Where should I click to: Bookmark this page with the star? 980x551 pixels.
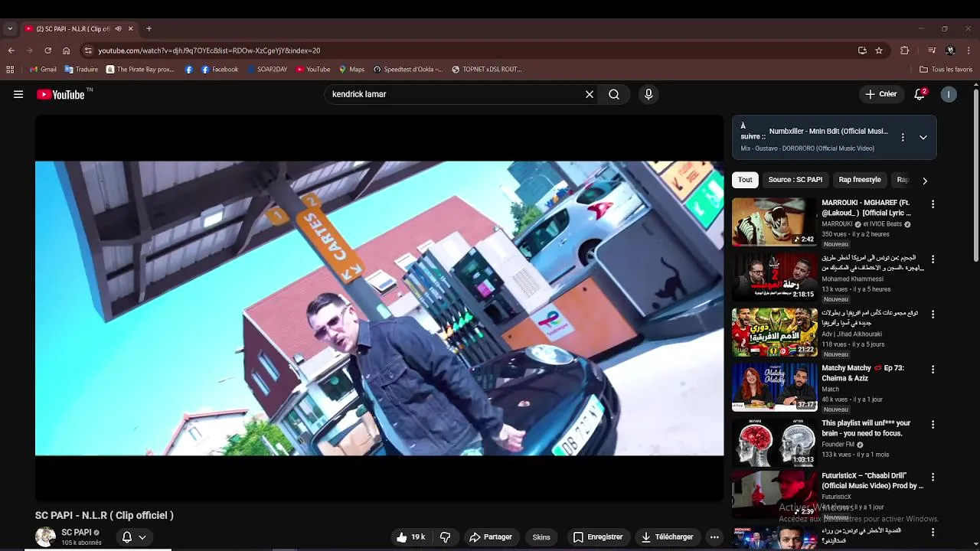879,51
